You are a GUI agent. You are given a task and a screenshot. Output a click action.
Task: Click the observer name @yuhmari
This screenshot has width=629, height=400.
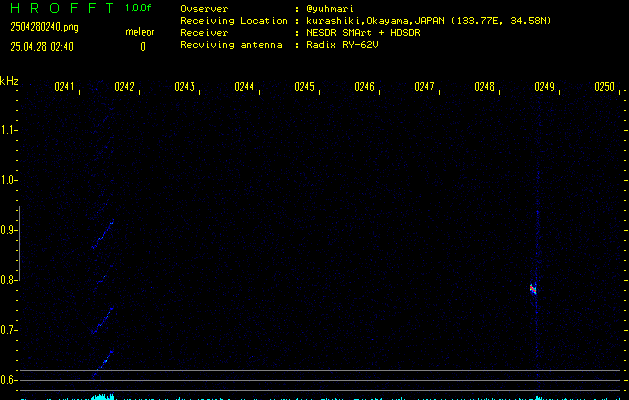pyautogui.click(x=330, y=8)
